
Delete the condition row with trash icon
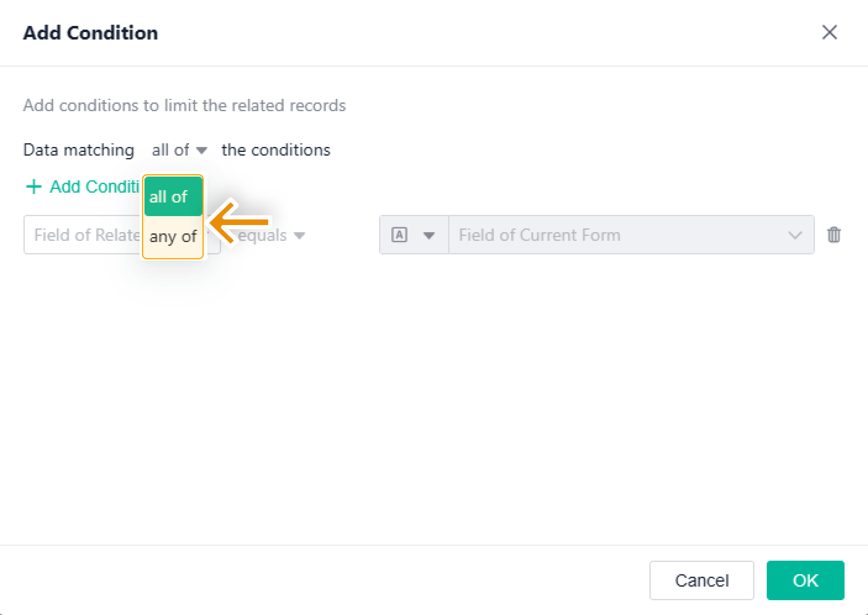(x=834, y=235)
